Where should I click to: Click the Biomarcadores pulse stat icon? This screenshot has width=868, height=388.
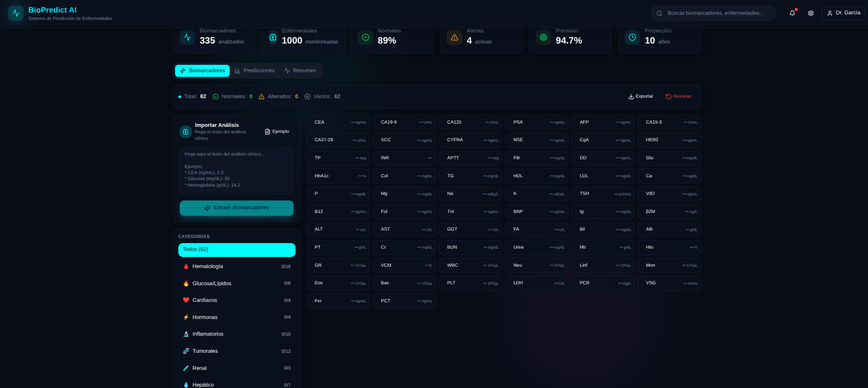[x=187, y=38]
